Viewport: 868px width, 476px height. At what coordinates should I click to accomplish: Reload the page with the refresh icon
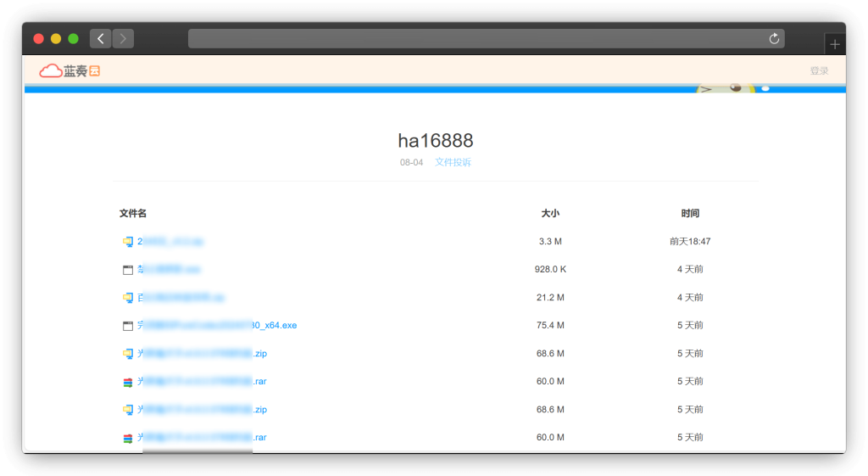(x=773, y=38)
